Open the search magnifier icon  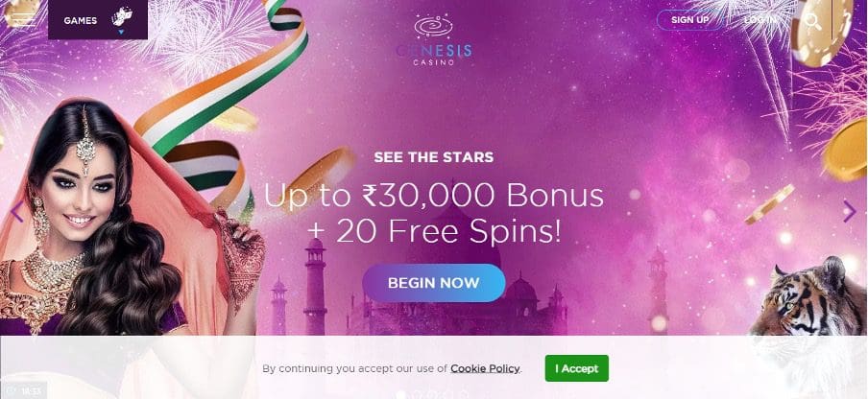click(812, 21)
